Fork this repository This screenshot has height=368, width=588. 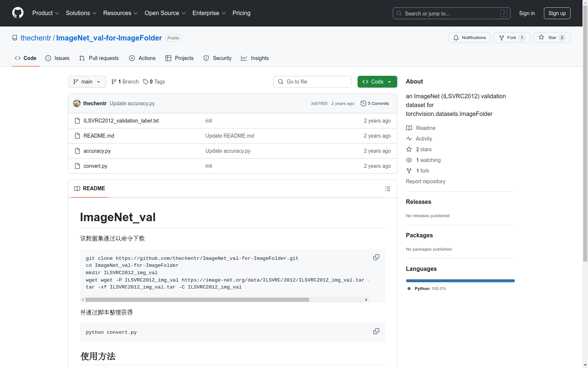(512, 38)
